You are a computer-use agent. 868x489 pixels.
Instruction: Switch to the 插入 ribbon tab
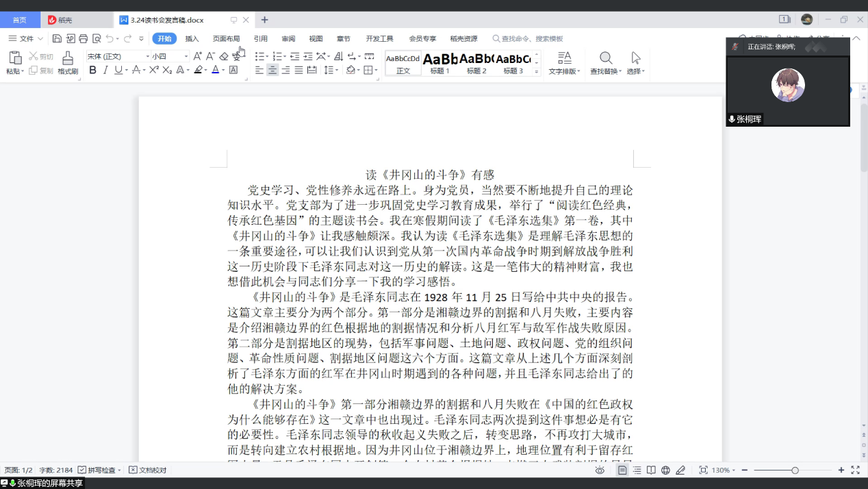click(192, 39)
